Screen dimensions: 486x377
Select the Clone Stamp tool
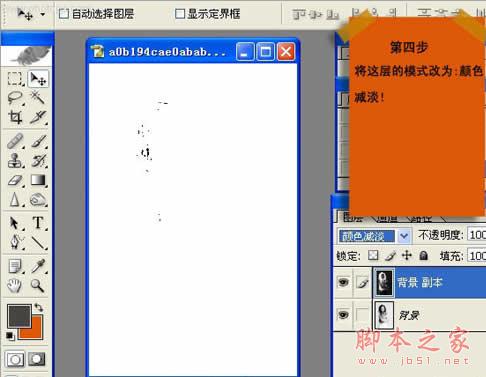[x=15, y=161]
